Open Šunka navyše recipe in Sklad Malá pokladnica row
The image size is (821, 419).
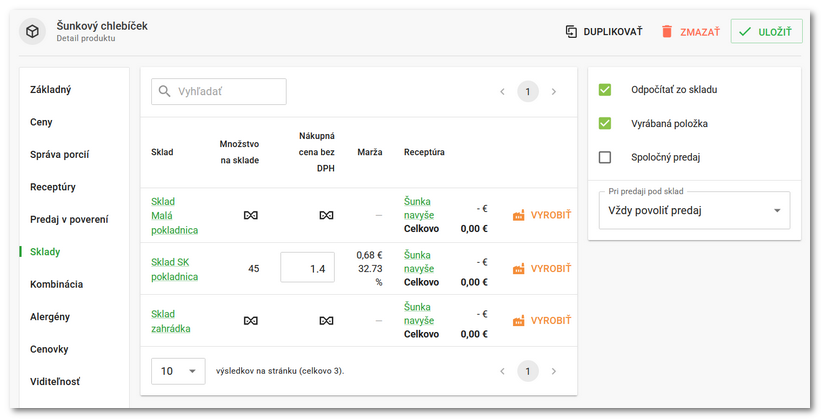(x=419, y=208)
